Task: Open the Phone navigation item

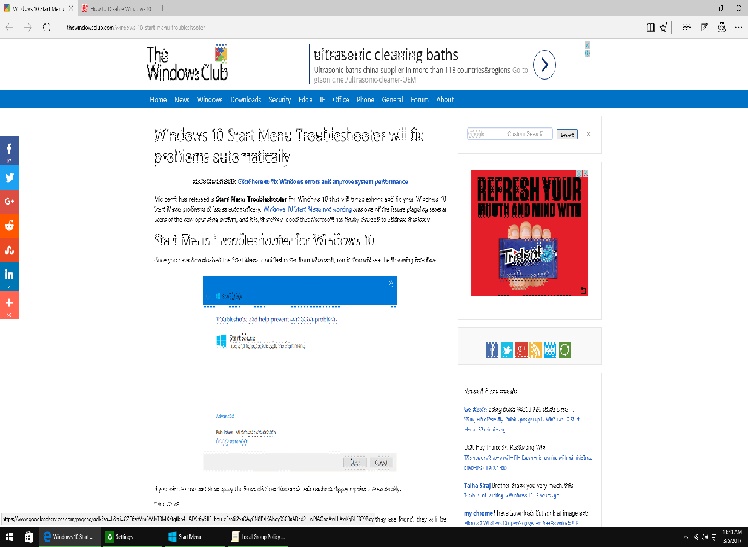Action: pyautogui.click(x=365, y=100)
